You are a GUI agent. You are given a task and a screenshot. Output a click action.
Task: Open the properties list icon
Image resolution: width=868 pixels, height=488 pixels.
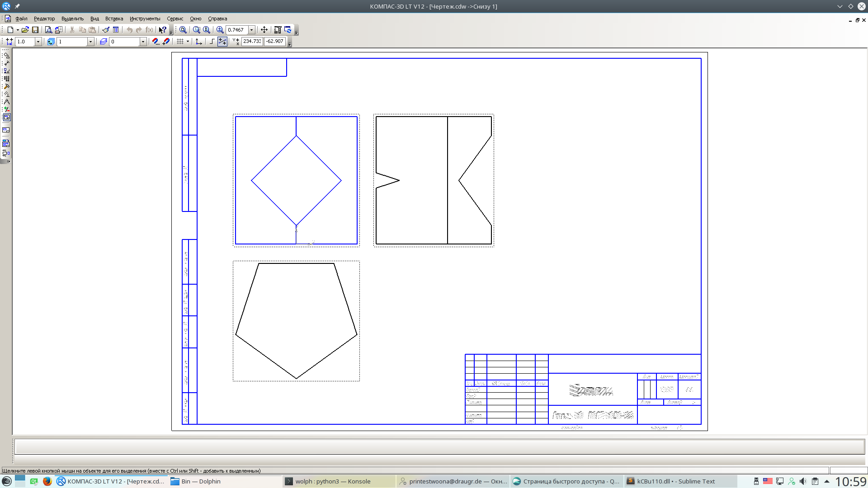point(116,30)
